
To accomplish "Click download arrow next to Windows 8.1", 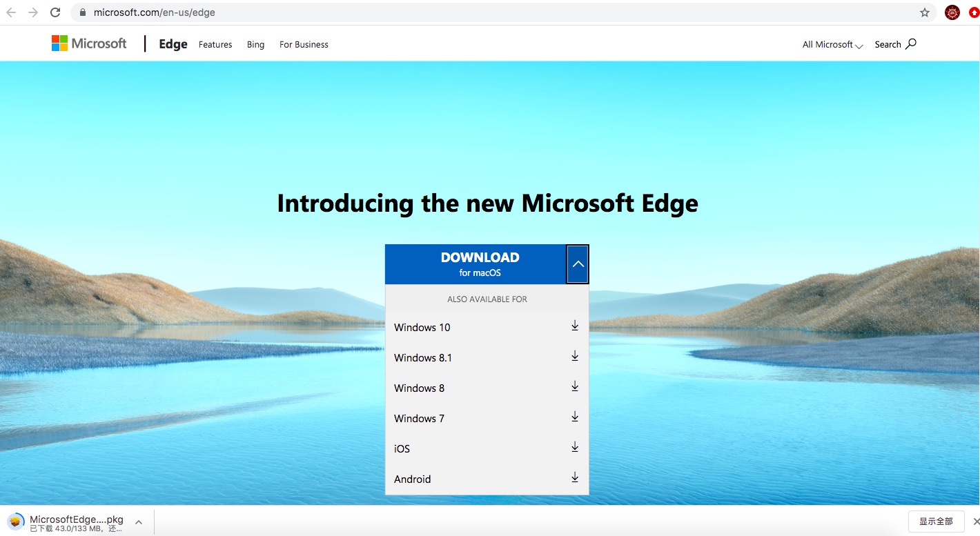I will click(575, 357).
